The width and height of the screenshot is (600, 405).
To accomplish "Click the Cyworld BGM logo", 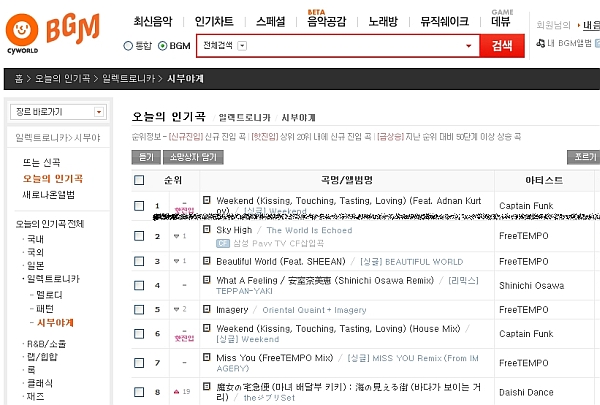I will tap(52, 33).
